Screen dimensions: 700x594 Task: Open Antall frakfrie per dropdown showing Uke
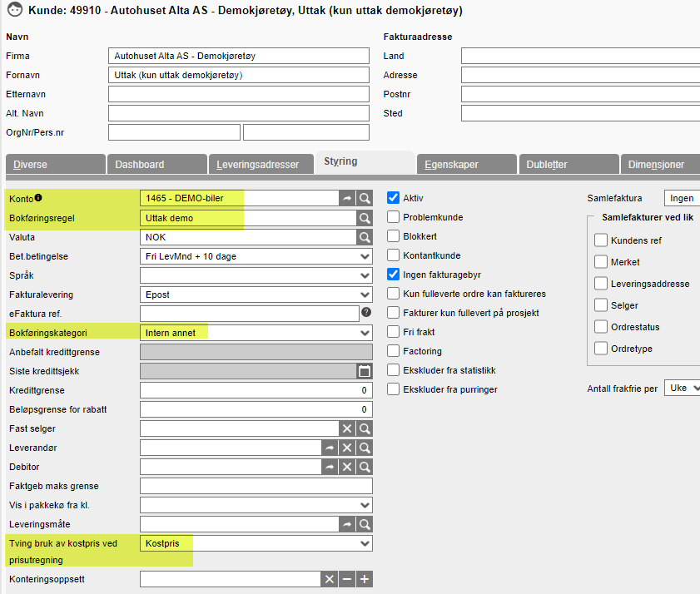pyautogui.click(x=682, y=388)
